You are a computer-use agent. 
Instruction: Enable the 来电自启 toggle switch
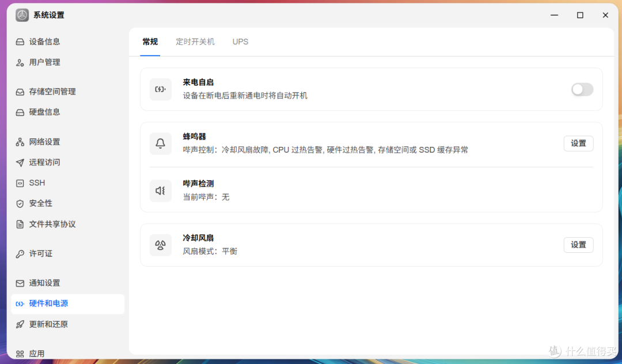(582, 89)
